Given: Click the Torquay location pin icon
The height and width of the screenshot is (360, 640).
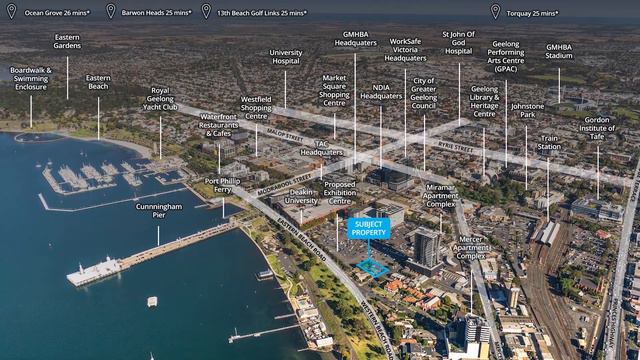Looking at the screenshot, I should point(495,11).
